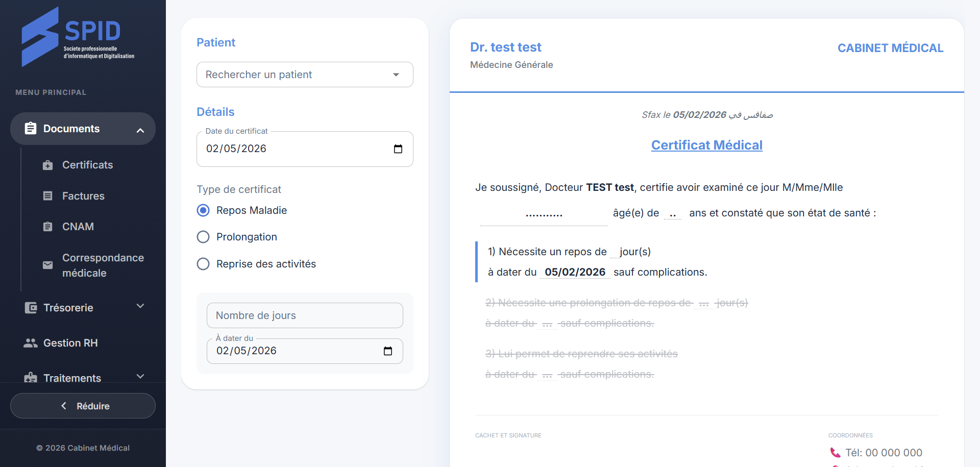
Task: Click the Traitements briefcase icon
Action: click(31, 378)
